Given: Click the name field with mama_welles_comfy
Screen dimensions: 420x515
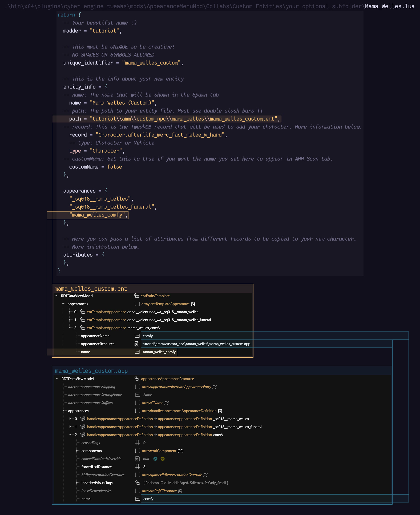Looking at the screenshot, I should pyautogui.click(x=159, y=352).
